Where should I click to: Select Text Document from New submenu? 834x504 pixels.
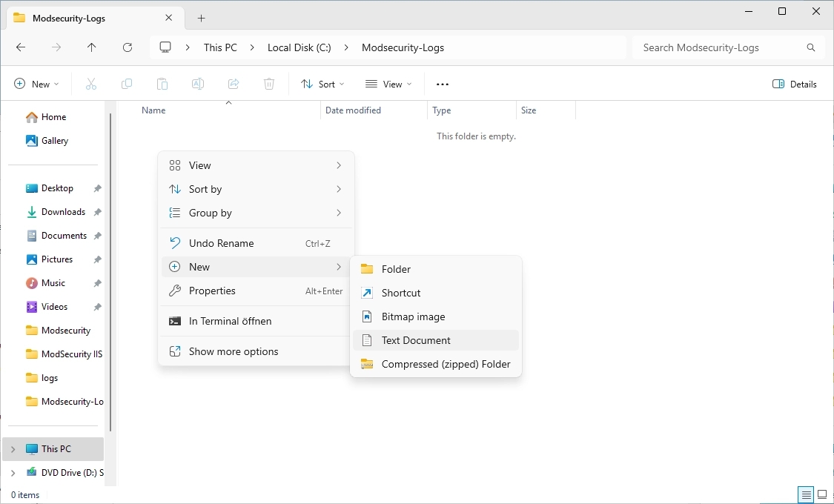coord(416,340)
